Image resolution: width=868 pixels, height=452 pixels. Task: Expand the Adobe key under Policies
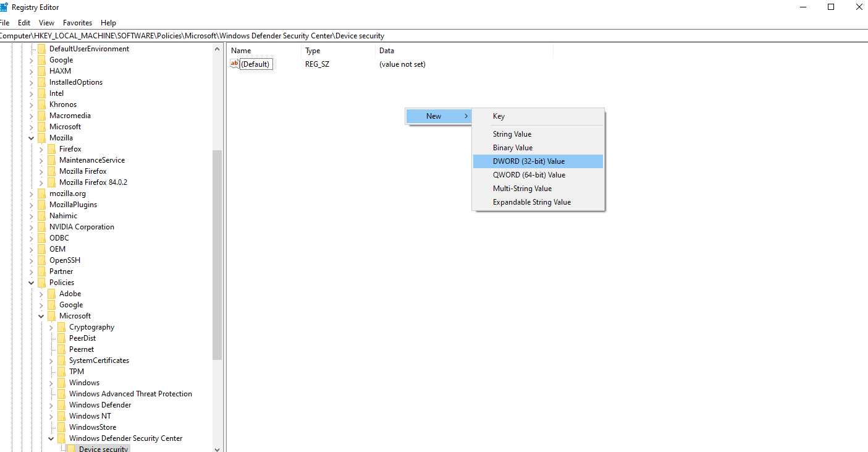tap(41, 294)
